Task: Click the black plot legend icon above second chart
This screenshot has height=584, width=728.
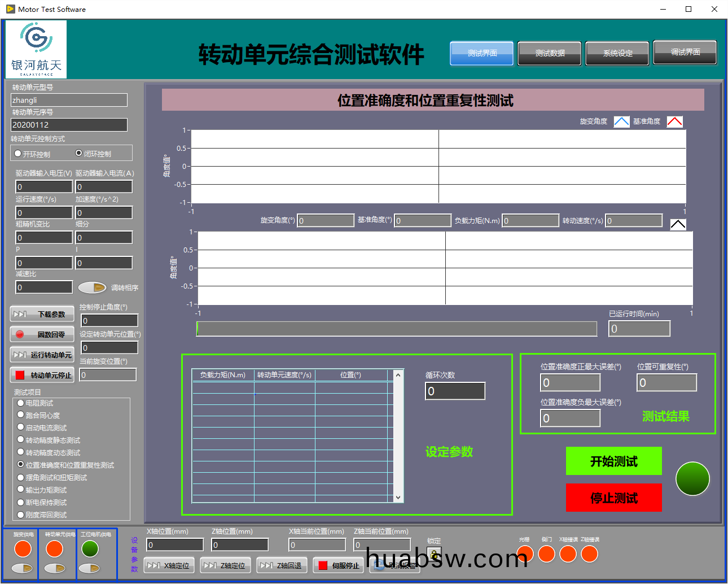Action: point(678,224)
